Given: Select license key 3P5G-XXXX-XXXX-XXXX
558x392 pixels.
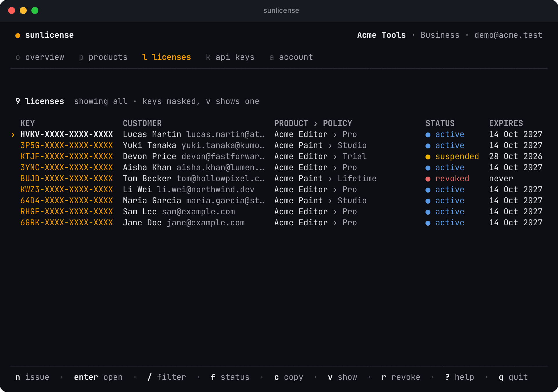Looking at the screenshot, I should 67,145.
